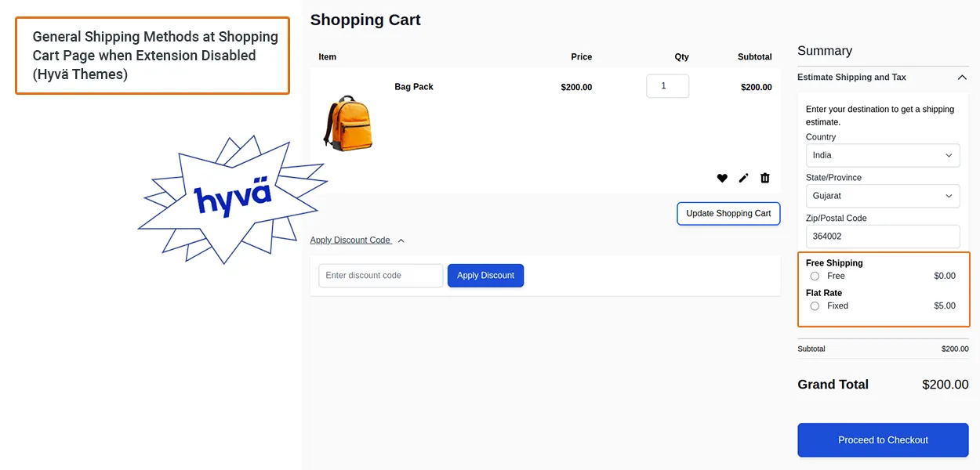
Task: Click the Qty quantity input box
Action: pyautogui.click(x=667, y=86)
